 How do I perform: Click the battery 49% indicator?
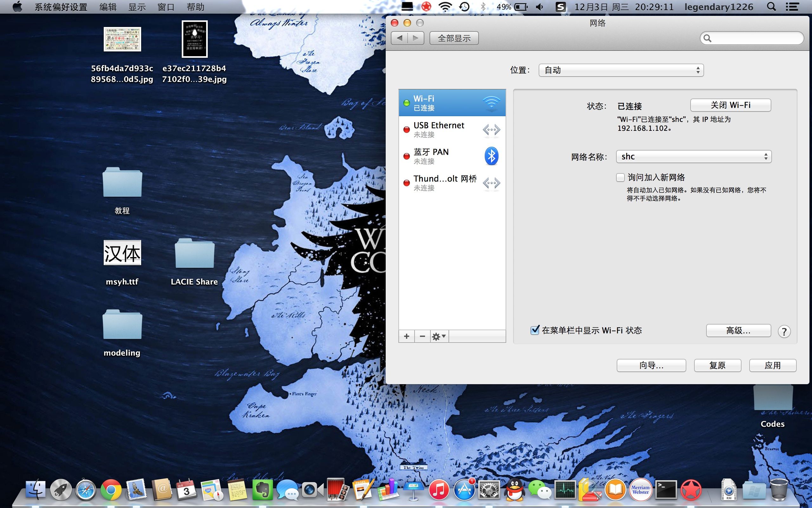[x=512, y=7]
